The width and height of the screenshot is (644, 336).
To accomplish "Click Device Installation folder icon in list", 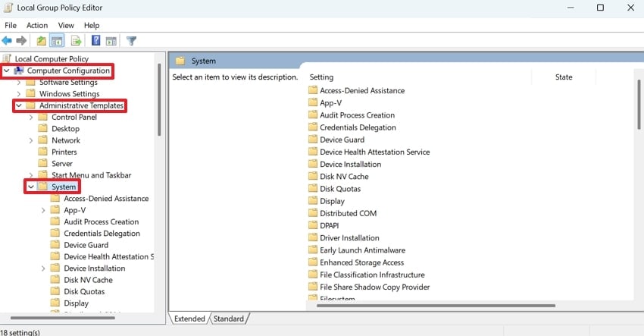I will tap(313, 164).
